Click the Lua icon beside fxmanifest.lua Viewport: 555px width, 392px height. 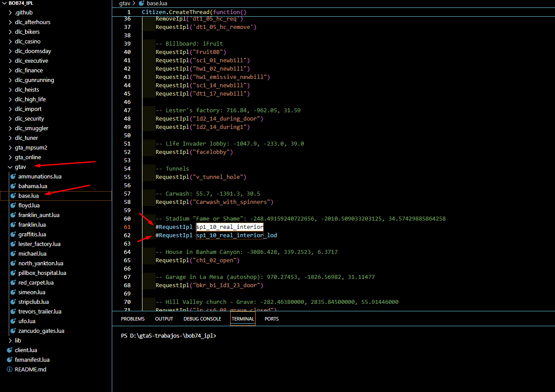9,360
